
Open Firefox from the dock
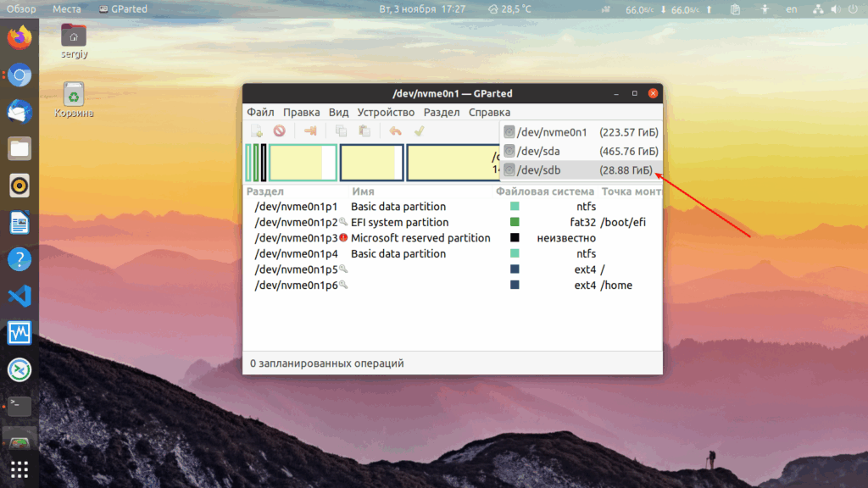[x=19, y=38]
